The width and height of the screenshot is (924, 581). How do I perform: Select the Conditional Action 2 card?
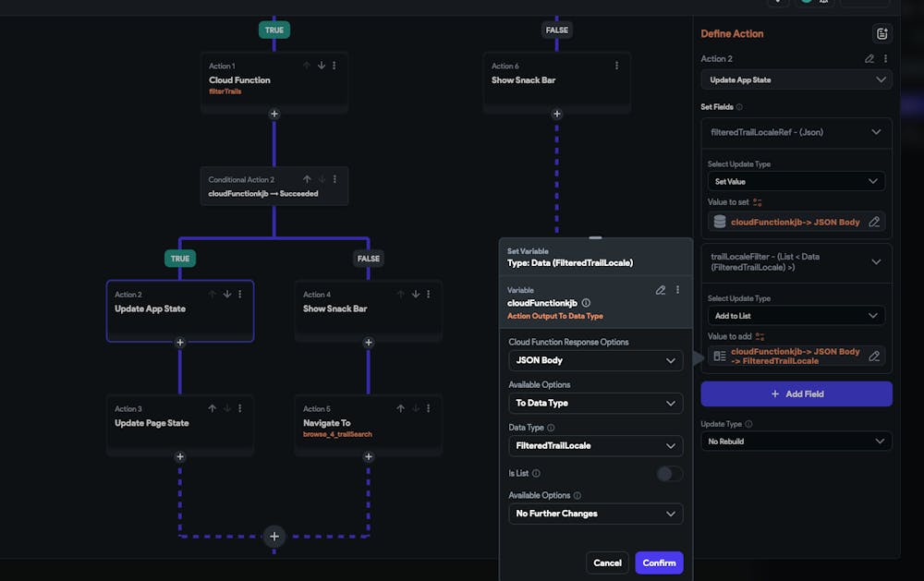click(274, 187)
